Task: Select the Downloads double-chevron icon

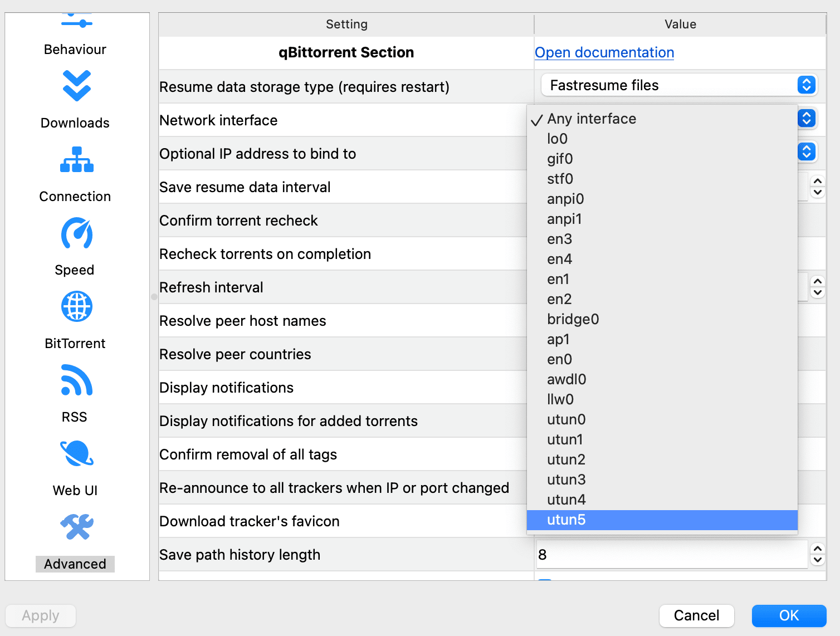Action: point(77,86)
